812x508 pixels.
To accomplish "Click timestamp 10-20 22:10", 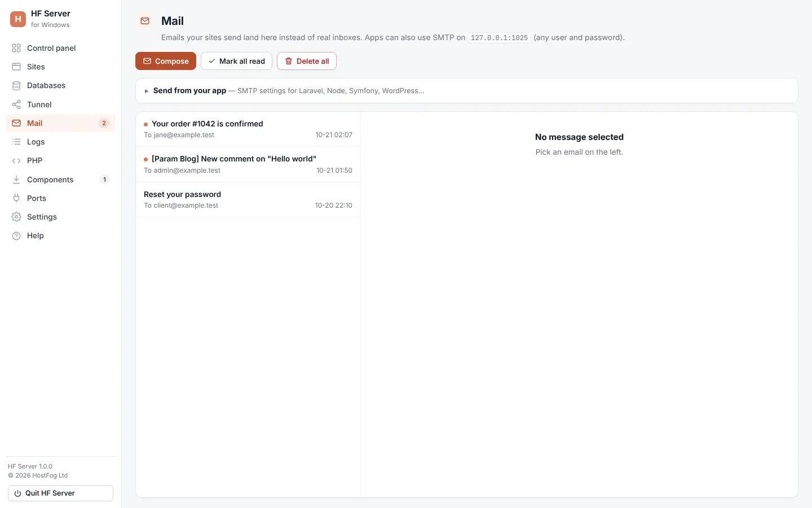I will (x=334, y=205).
